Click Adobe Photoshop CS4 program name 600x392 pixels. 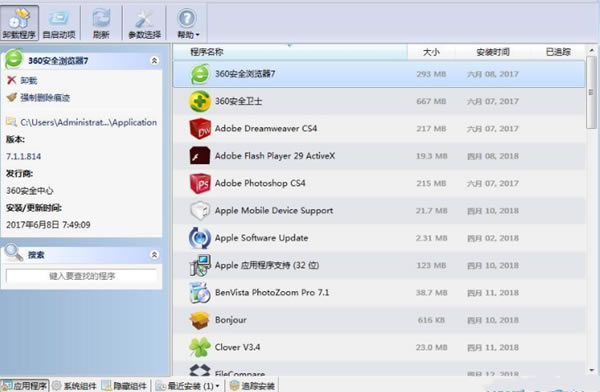click(260, 183)
